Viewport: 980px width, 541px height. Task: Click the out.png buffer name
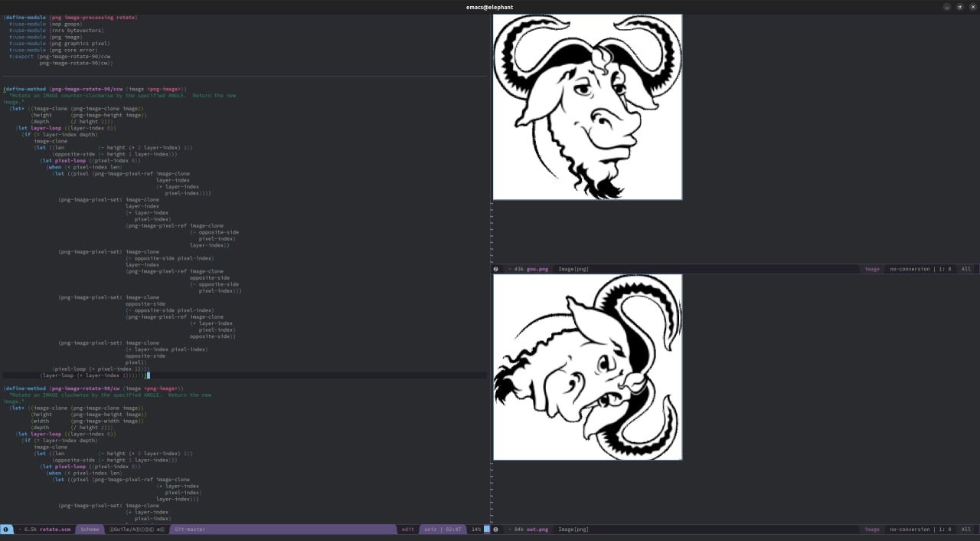pos(537,530)
